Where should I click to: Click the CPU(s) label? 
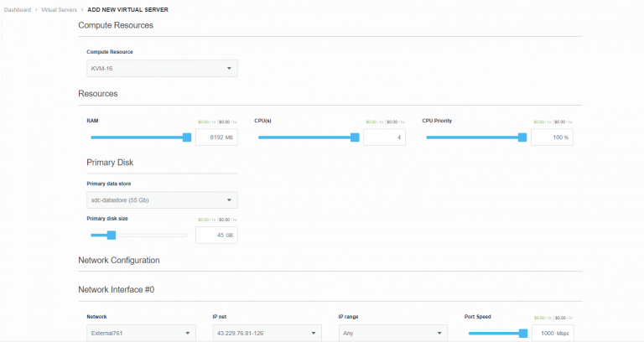[x=262, y=121]
